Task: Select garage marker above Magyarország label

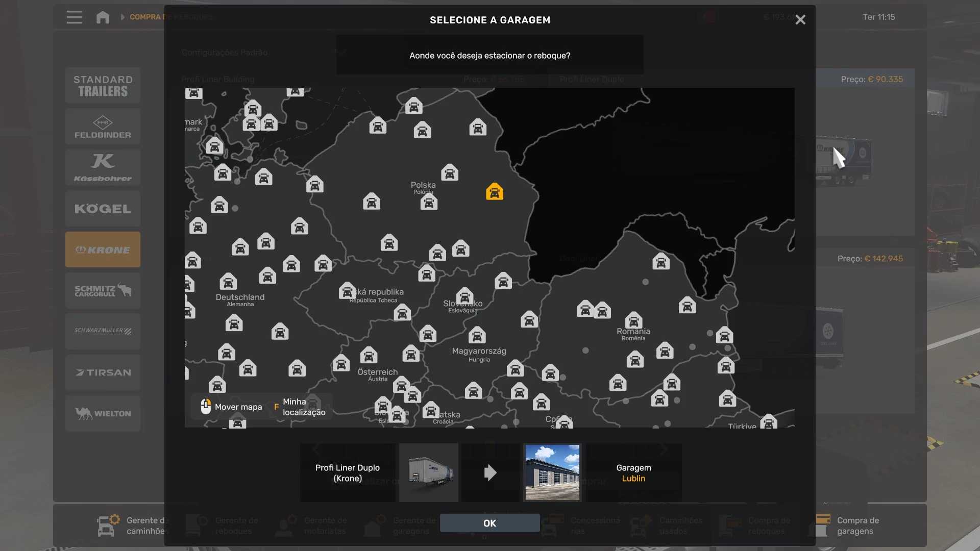Action: click(477, 335)
